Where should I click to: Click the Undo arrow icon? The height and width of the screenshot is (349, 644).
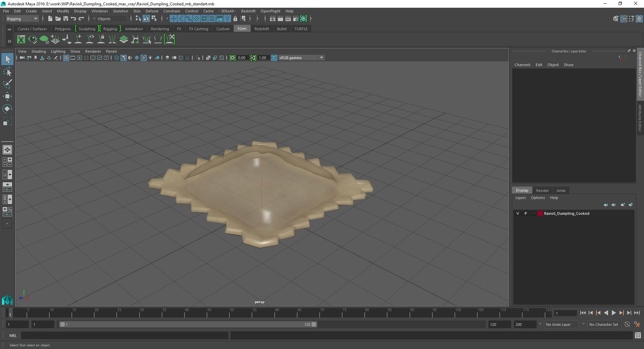(x=73, y=19)
